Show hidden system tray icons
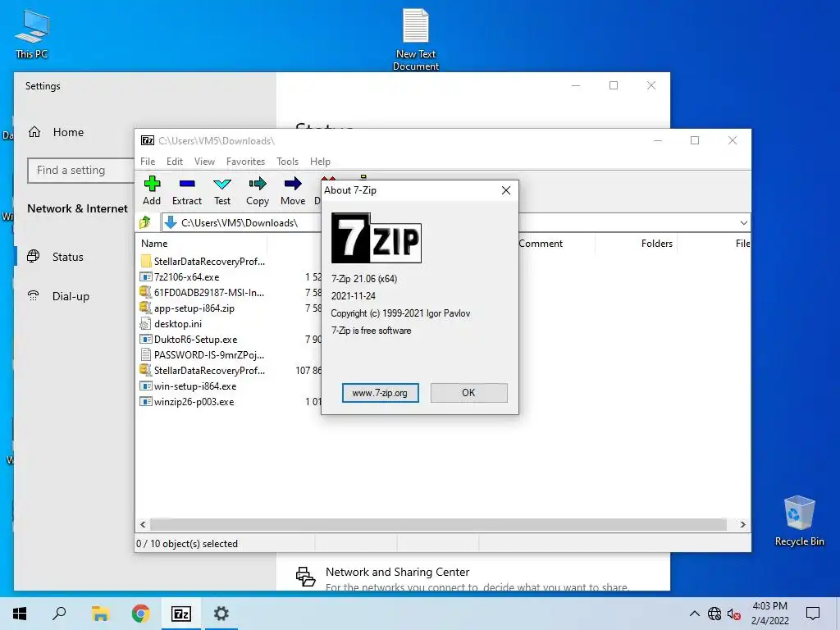Image resolution: width=840 pixels, height=630 pixels. [x=694, y=614]
